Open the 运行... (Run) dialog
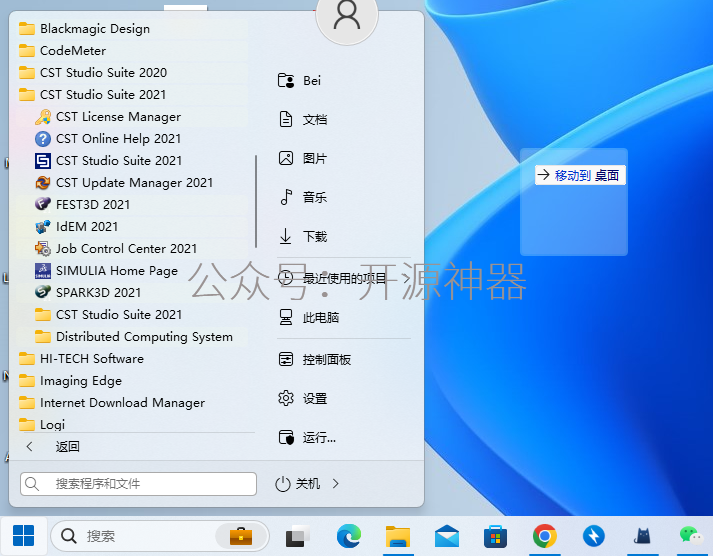The height and width of the screenshot is (556, 713). point(307,438)
